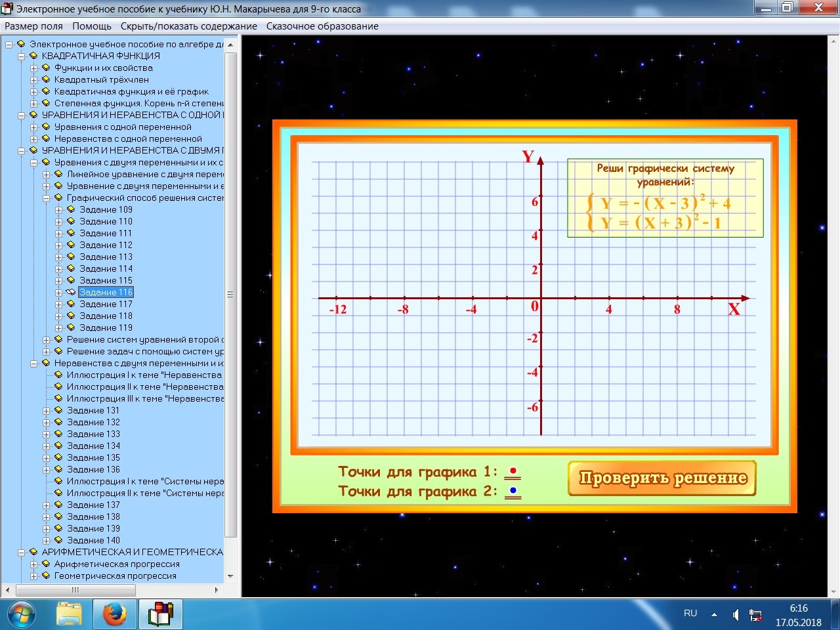The image size is (840, 630).
Task: Click the icon next to Задание 112
Action: point(71,245)
